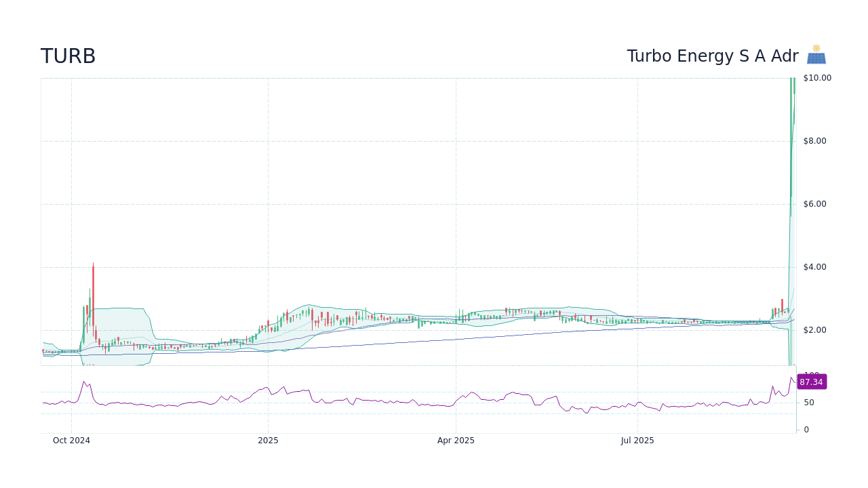Select the TURB ticker symbol heading
This screenshot has width=868, height=488.
pyautogui.click(x=68, y=56)
